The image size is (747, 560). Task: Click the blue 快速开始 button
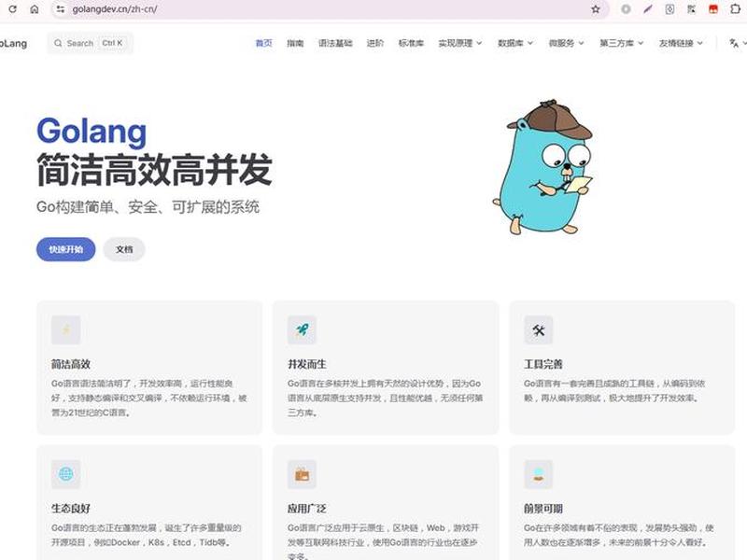pos(65,249)
